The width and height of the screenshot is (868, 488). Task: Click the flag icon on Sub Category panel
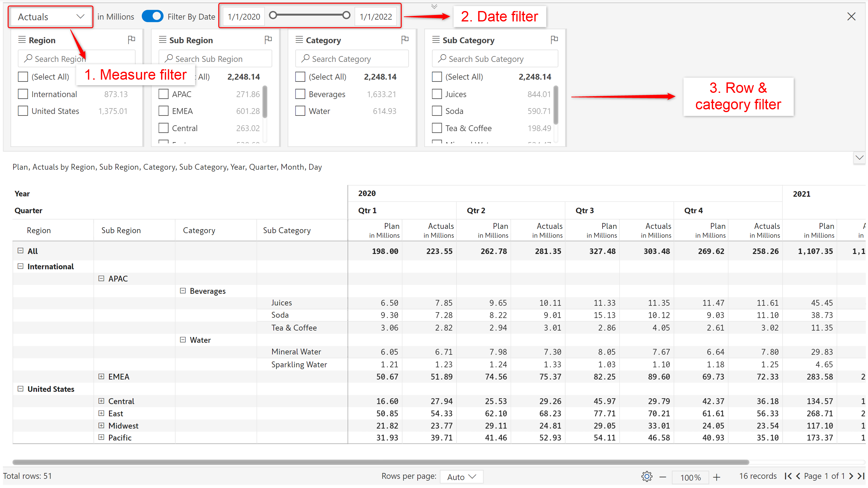(x=554, y=40)
